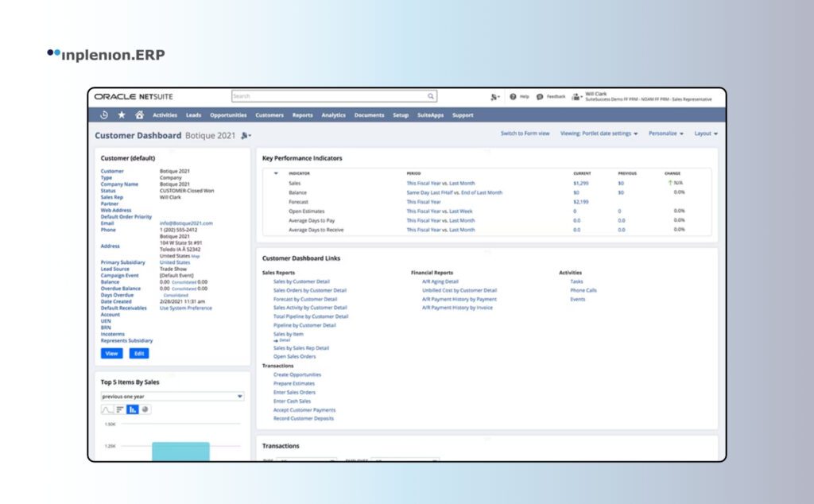Click United States primary subsidiary link

(174, 262)
